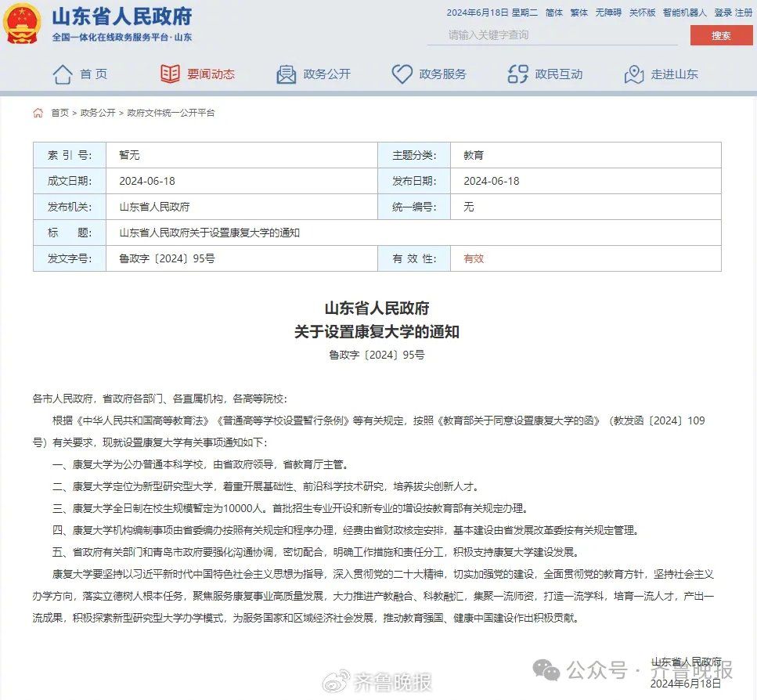Click the article heading 关于设置康复大学的通知
757x700 pixels.
point(377,332)
